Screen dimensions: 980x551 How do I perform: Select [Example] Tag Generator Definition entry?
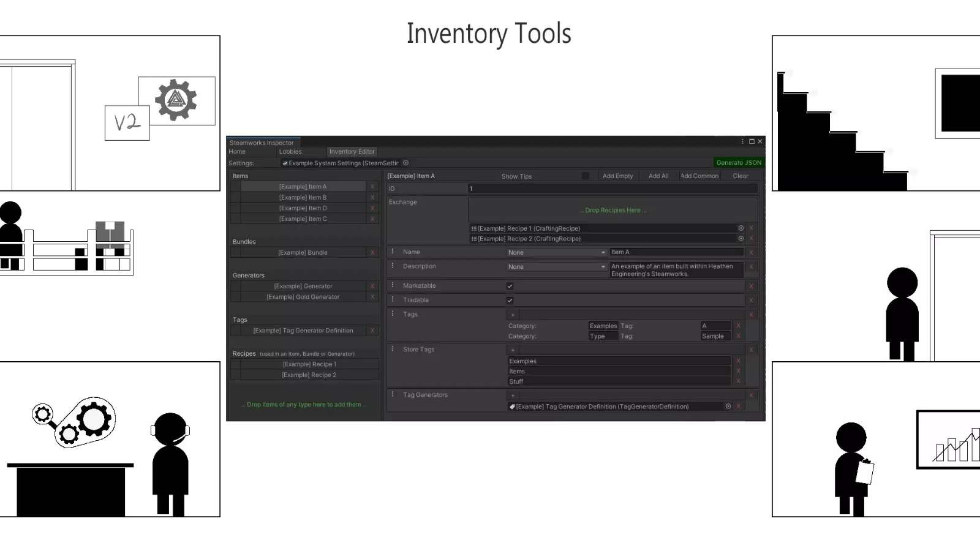pyautogui.click(x=303, y=331)
